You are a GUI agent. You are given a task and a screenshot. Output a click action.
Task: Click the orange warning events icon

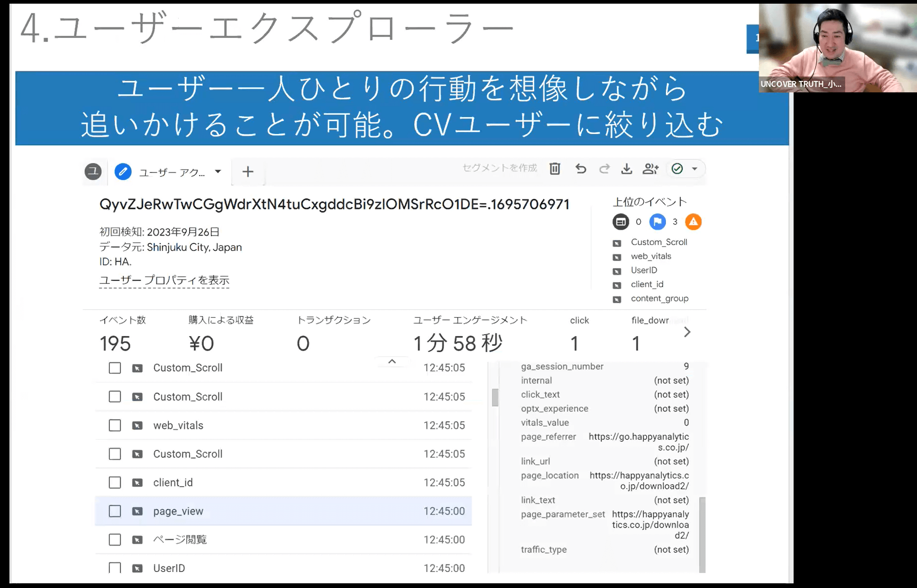tap(693, 222)
